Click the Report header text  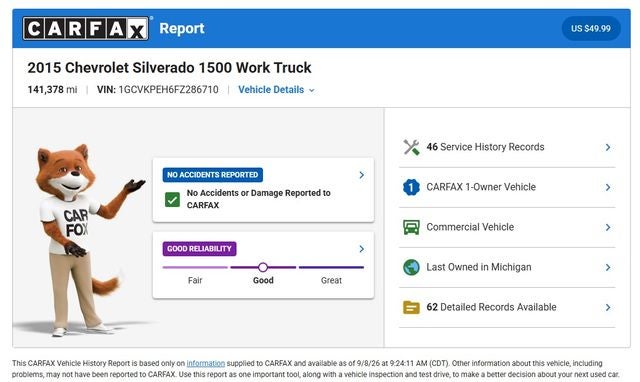point(182,29)
